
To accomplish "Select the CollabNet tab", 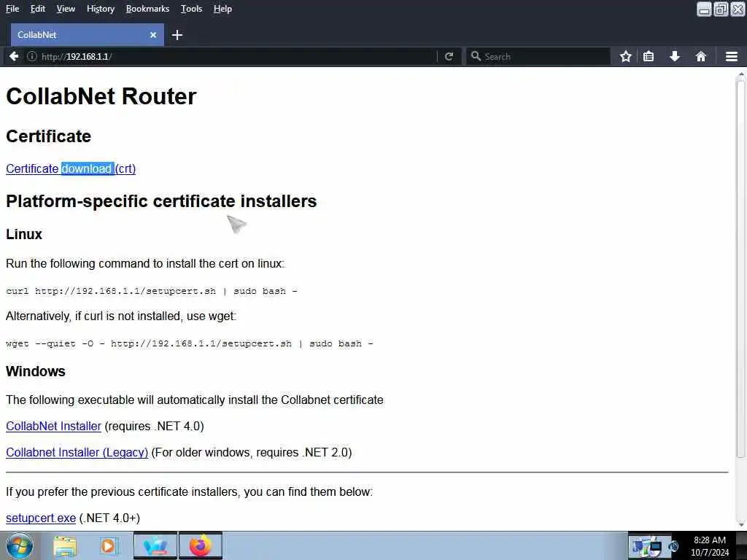I will coord(88,35).
